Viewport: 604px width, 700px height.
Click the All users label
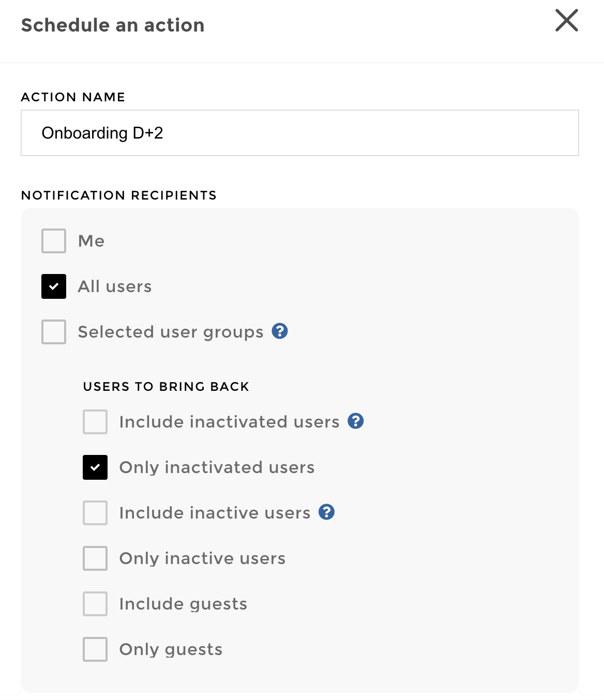[115, 286]
